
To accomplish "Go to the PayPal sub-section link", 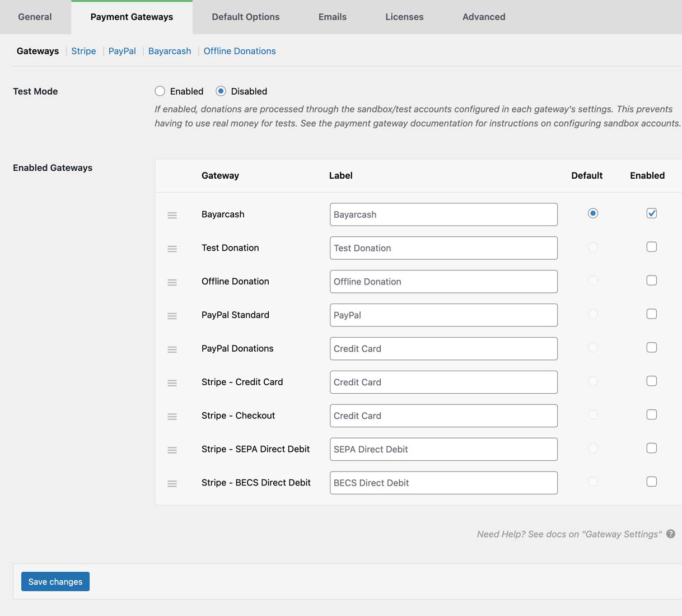I will tap(122, 51).
